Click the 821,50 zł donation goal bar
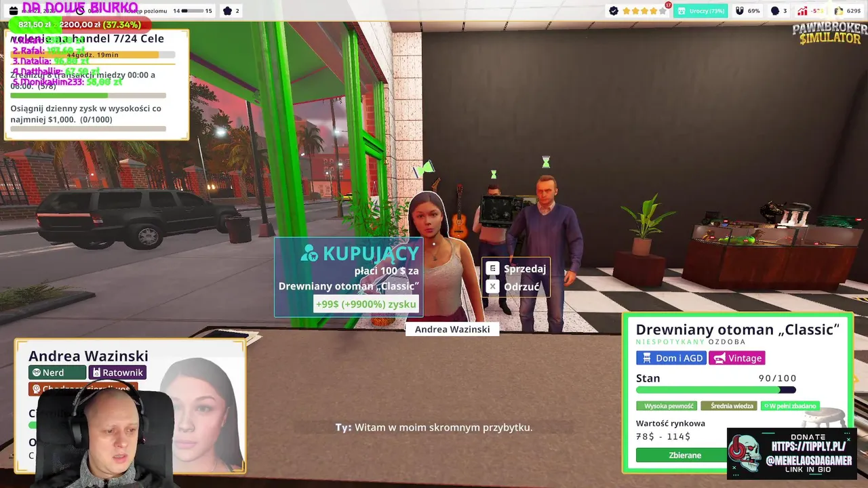Viewport: 868px width, 488px height. tap(80, 24)
